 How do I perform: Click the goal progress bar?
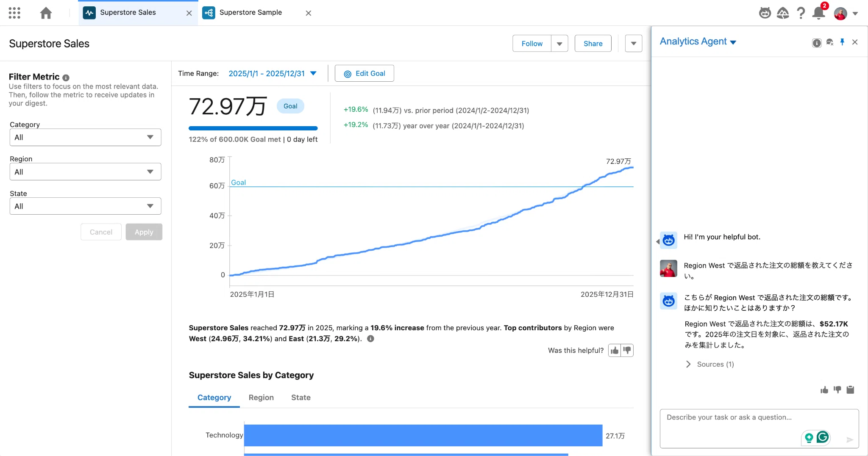(253, 128)
